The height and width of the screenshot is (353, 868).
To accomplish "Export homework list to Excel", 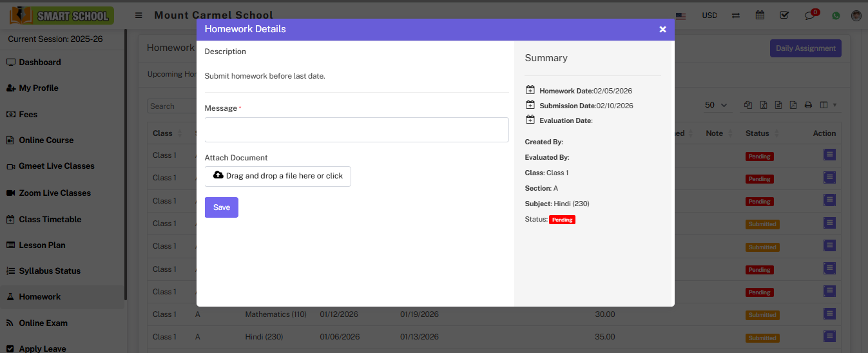I will pos(764,106).
